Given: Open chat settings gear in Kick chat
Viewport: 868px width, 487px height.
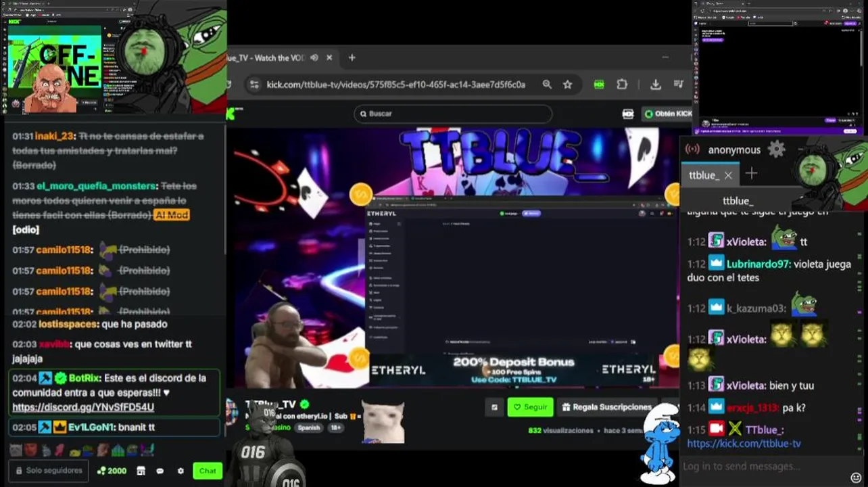Looking at the screenshot, I should (x=180, y=471).
